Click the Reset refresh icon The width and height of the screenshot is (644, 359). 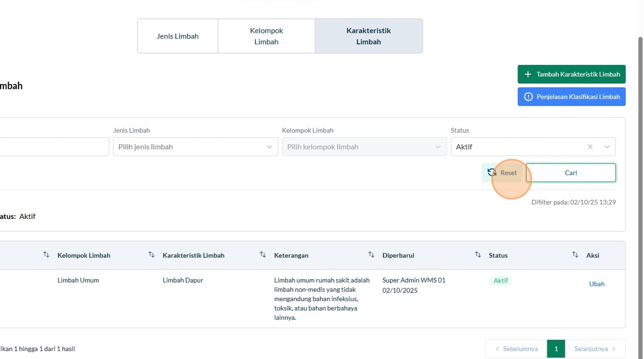(x=492, y=172)
